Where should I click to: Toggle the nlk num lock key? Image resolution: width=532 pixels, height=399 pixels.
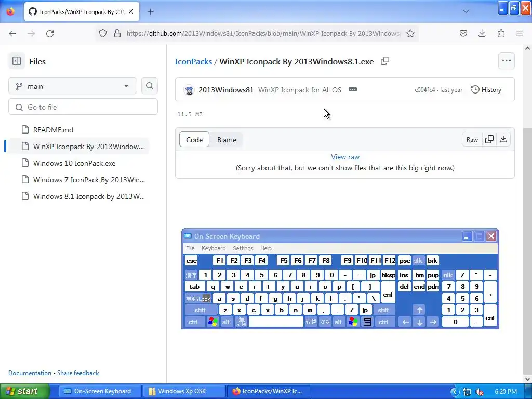[x=447, y=275]
